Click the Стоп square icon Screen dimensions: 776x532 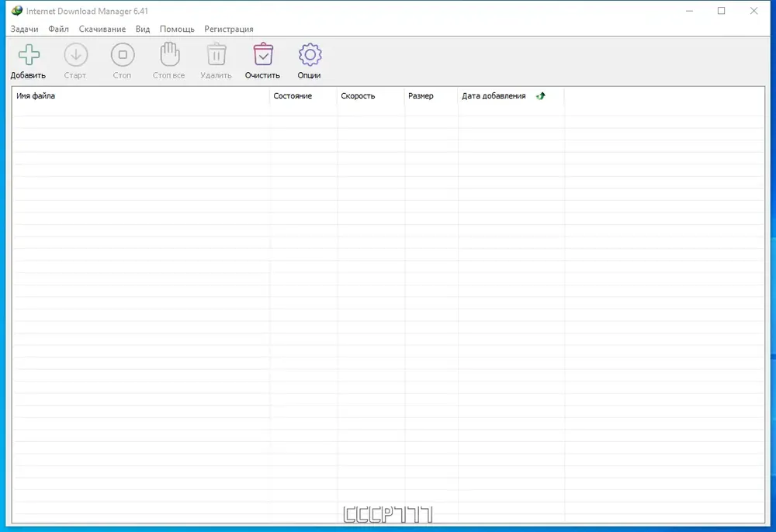pos(123,55)
